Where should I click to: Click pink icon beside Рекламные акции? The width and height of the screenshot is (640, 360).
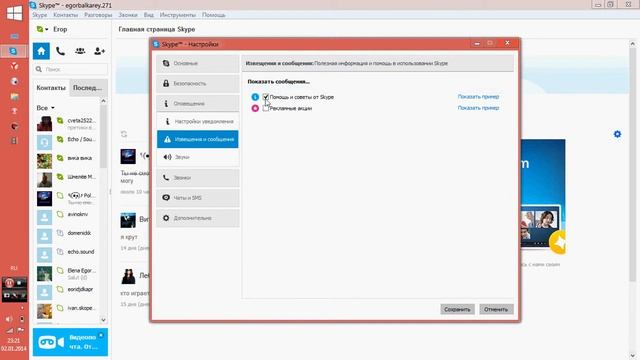pyautogui.click(x=255, y=108)
